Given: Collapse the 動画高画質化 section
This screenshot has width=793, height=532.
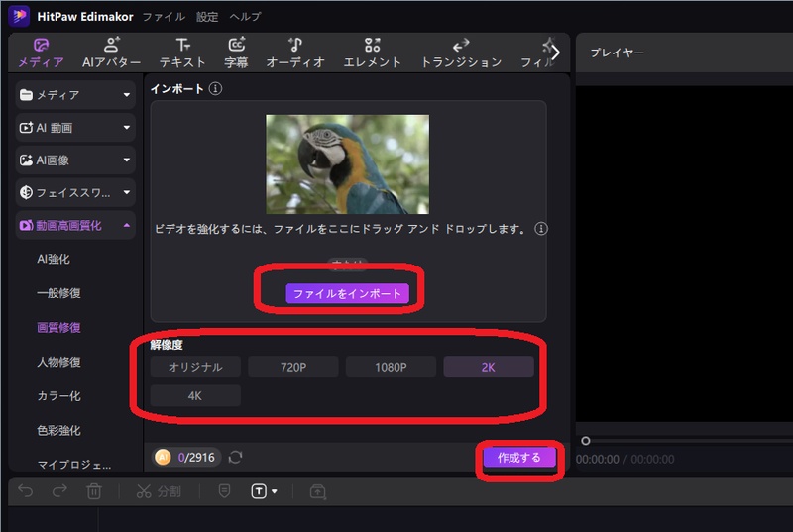Looking at the screenshot, I should pyautogui.click(x=75, y=225).
